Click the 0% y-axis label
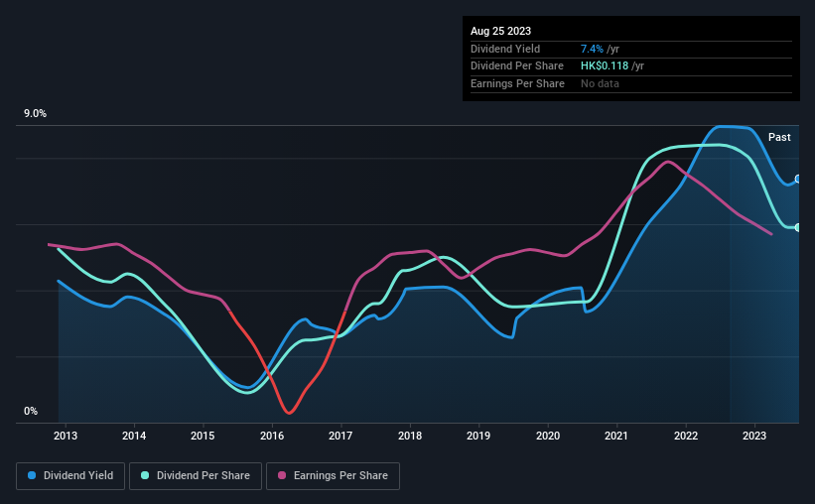815x504 pixels. click(31, 411)
